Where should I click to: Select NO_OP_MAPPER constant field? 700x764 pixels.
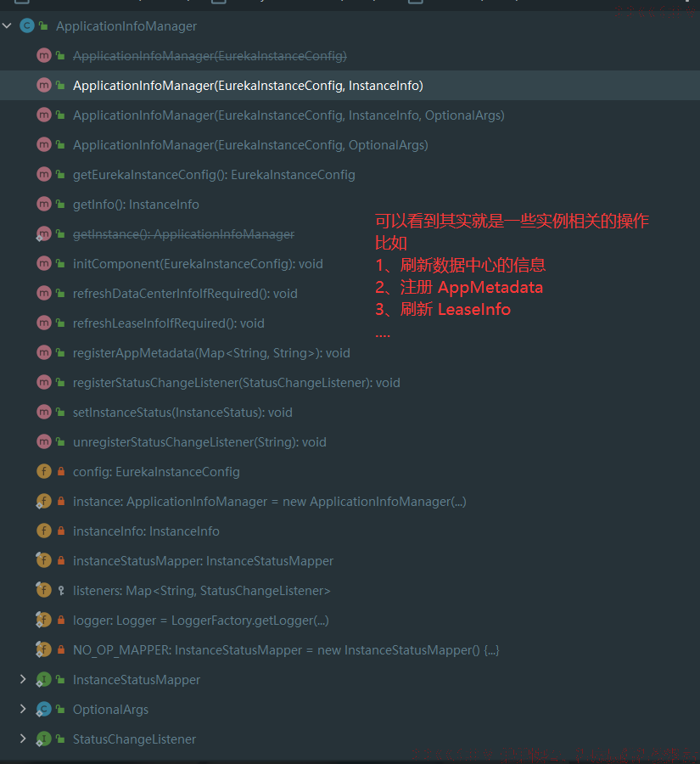pos(350,650)
